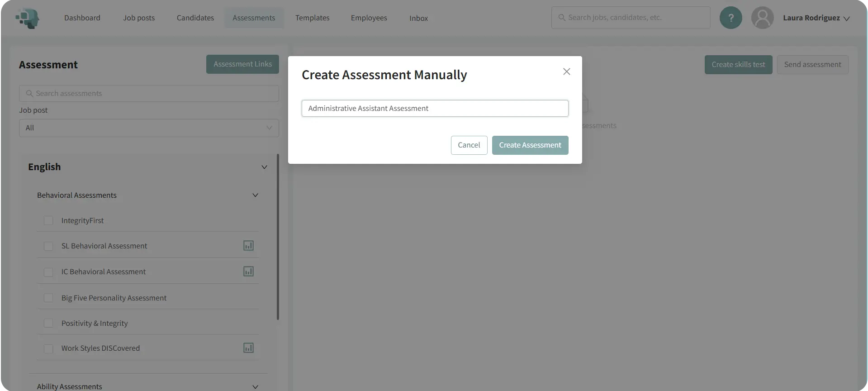Viewport: 868px width, 391px height.
Task: Click the assessment name text field
Action: 435,109
